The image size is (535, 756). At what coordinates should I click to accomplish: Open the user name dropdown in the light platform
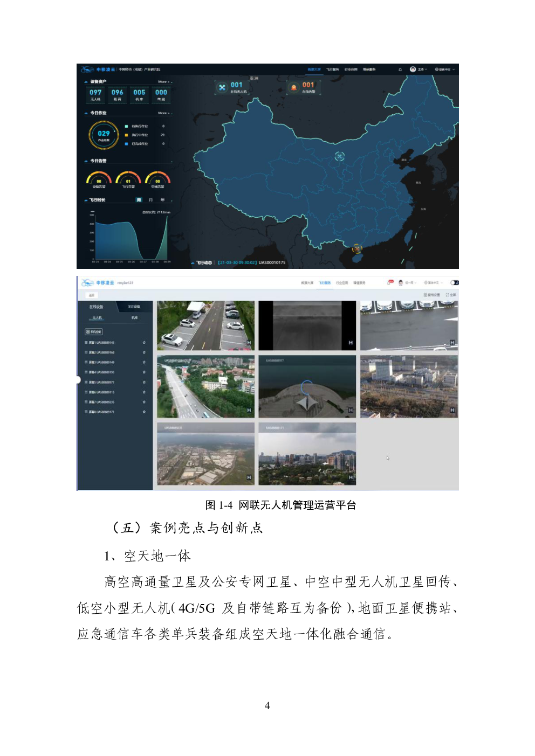410,282
